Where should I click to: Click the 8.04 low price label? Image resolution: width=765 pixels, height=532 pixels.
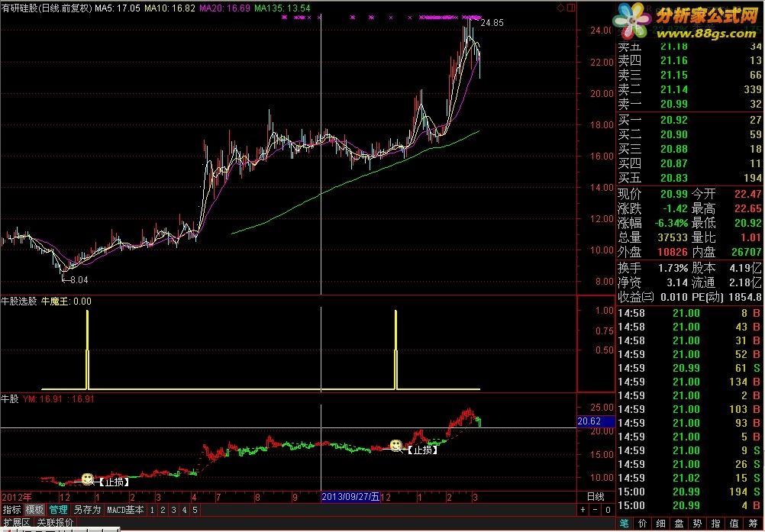pyautogui.click(x=79, y=280)
